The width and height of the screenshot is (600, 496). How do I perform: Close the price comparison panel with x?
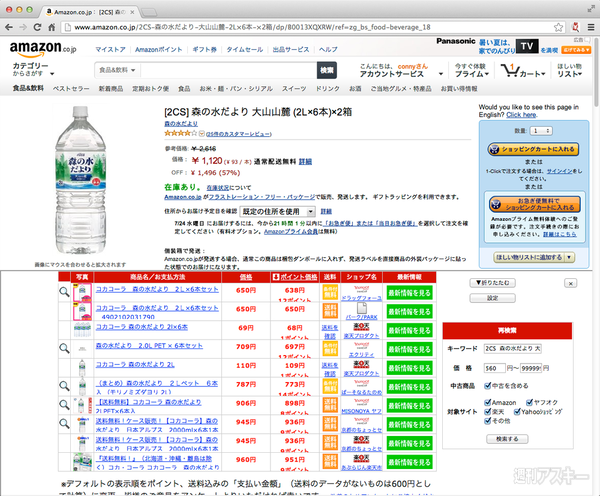(x=571, y=283)
